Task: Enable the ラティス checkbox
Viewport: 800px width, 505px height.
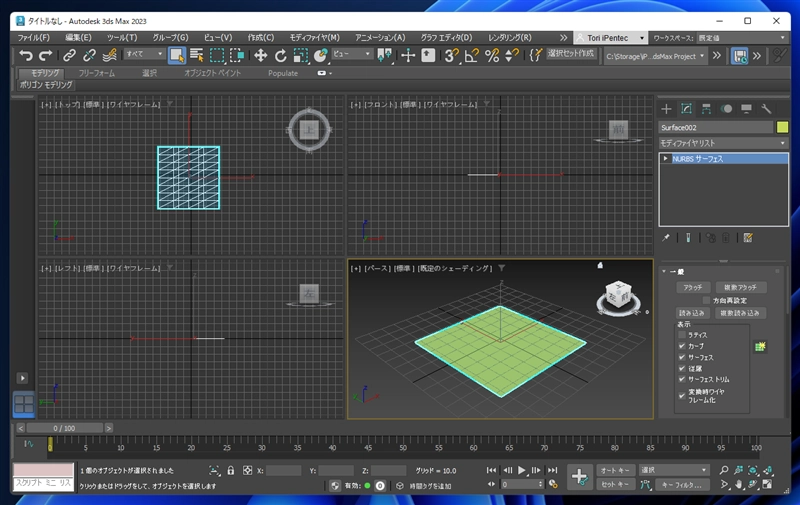Action: click(682, 335)
